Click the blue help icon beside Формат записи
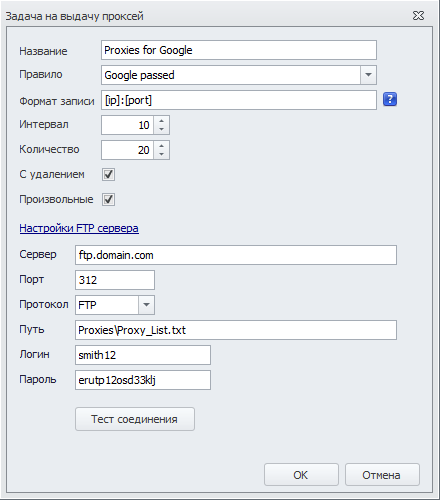The image size is (440, 500). [390, 99]
